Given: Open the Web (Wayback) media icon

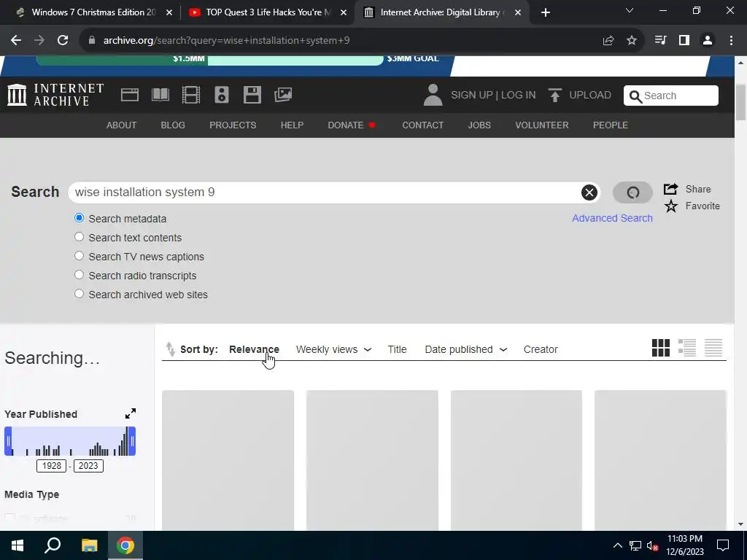Looking at the screenshot, I should (130, 95).
